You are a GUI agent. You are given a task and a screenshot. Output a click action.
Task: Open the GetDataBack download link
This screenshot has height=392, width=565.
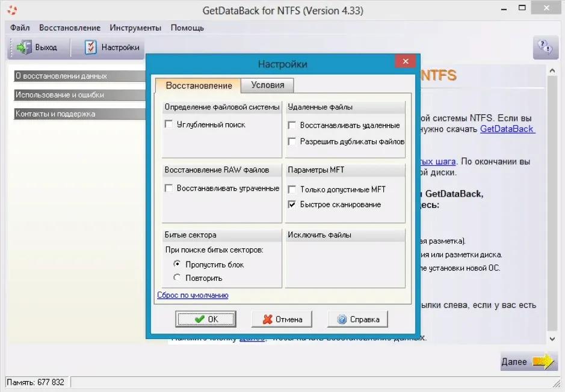pyautogui.click(x=507, y=129)
